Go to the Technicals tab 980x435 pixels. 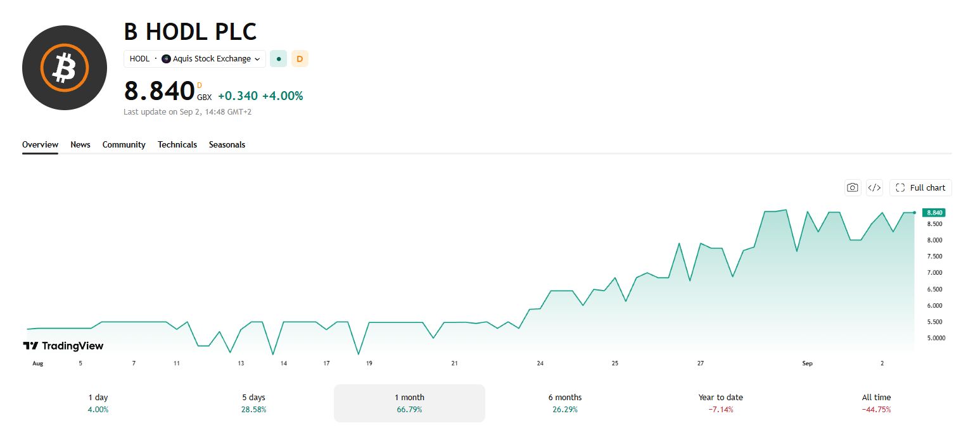coord(177,144)
